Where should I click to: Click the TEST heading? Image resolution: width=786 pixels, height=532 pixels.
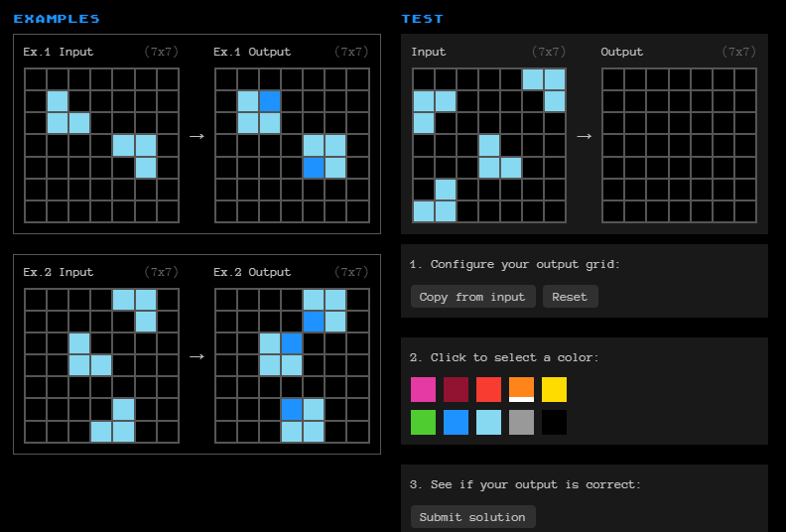tap(422, 19)
